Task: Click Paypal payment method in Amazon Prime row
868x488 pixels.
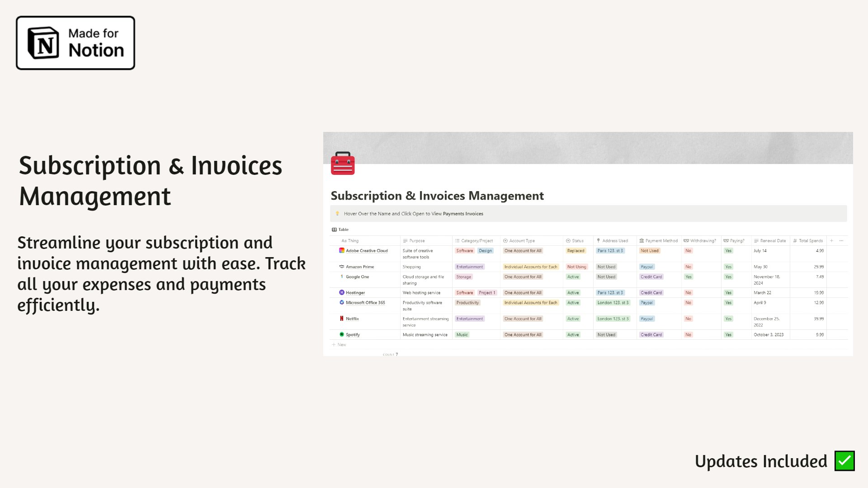Action: (x=646, y=267)
